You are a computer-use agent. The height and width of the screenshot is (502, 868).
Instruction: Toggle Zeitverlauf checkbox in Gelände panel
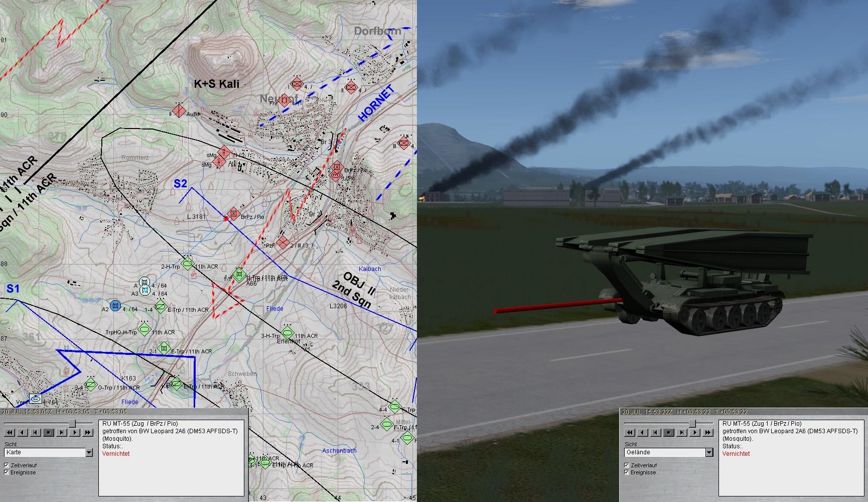point(627,465)
